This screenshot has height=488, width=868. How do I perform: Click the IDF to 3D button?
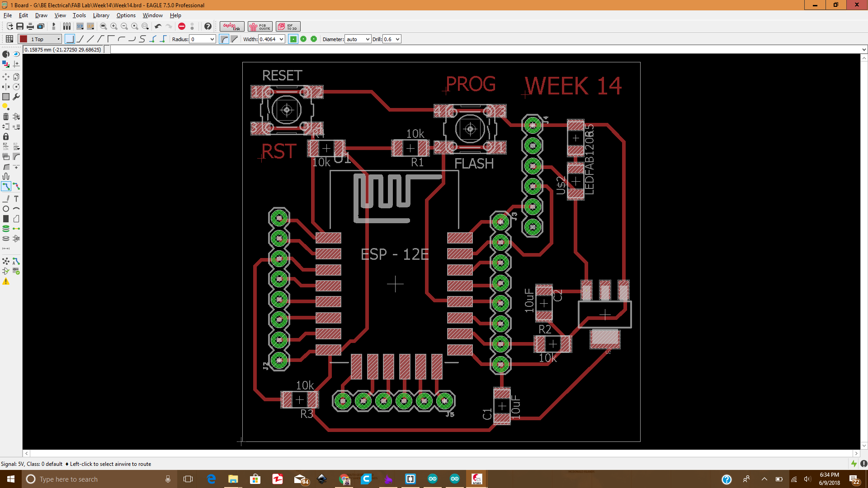click(288, 27)
